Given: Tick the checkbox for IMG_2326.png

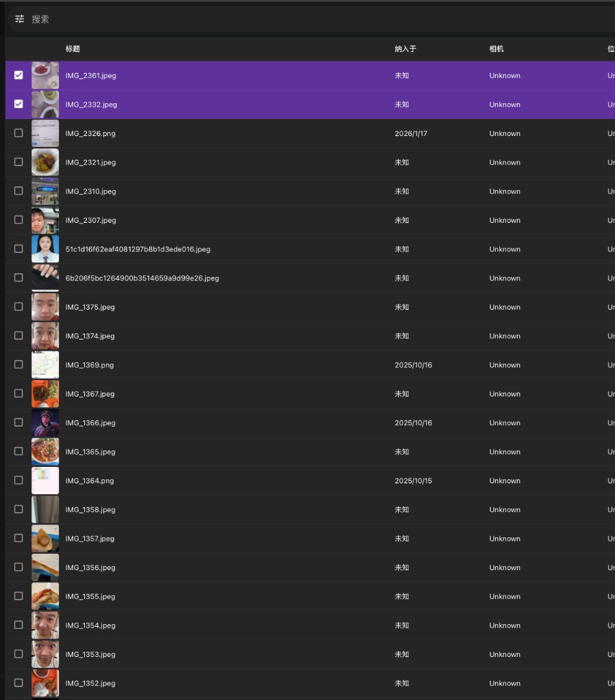Looking at the screenshot, I should [x=18, y=133].
